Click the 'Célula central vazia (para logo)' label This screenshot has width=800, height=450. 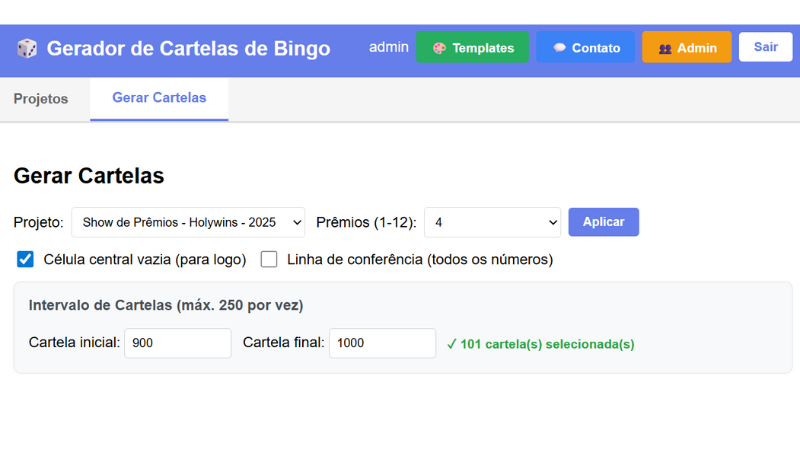(x=145, y=260)
